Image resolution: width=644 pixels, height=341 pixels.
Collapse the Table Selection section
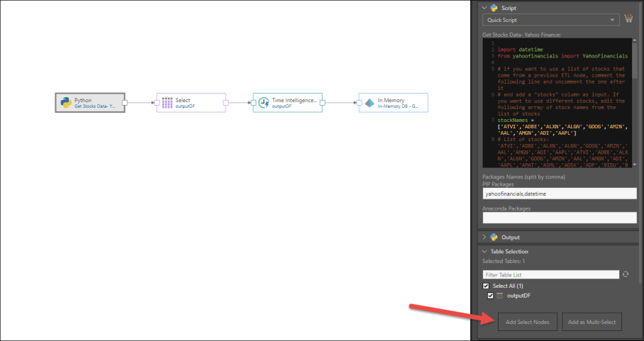point(484,252)
